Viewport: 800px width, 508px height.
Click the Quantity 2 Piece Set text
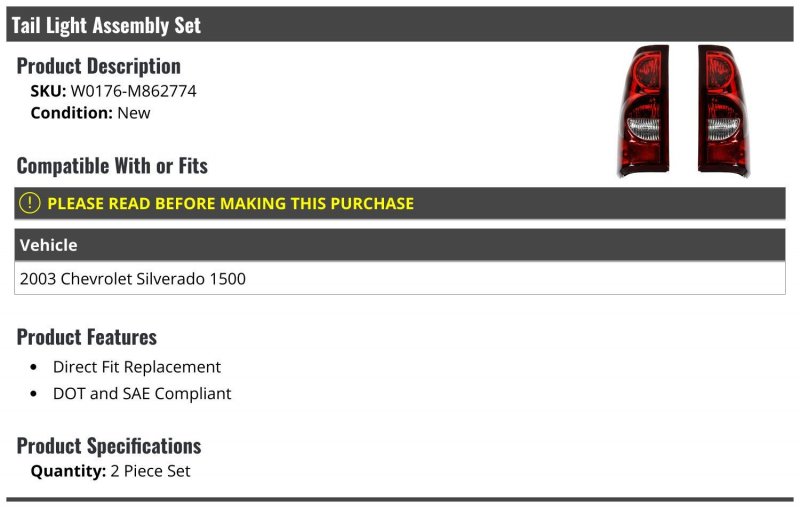pyautogui.click(x=110, y=471)
